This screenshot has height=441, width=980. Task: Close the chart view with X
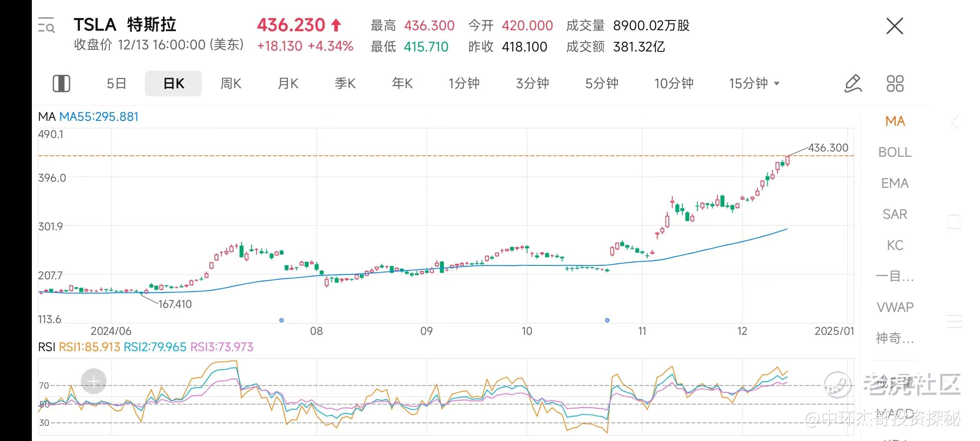click(x=895, y=26)
